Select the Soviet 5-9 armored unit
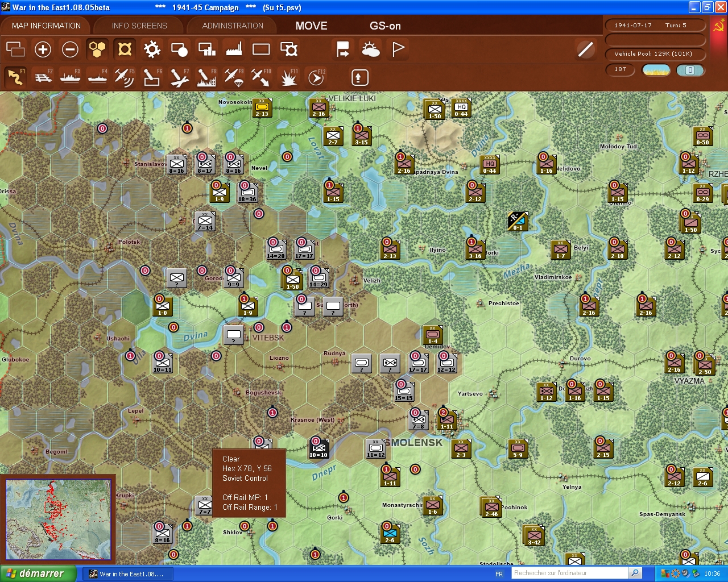728x582 pixels. (518, 448)
